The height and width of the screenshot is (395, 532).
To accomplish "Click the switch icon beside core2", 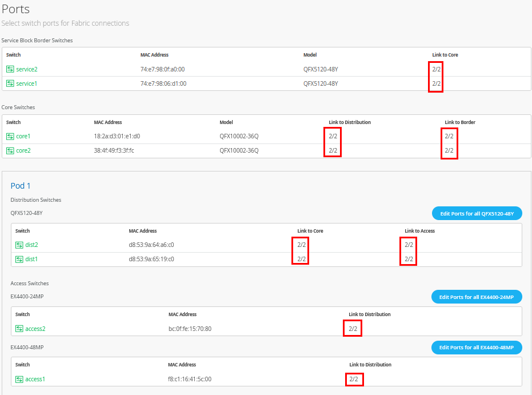I will [10, 151].
